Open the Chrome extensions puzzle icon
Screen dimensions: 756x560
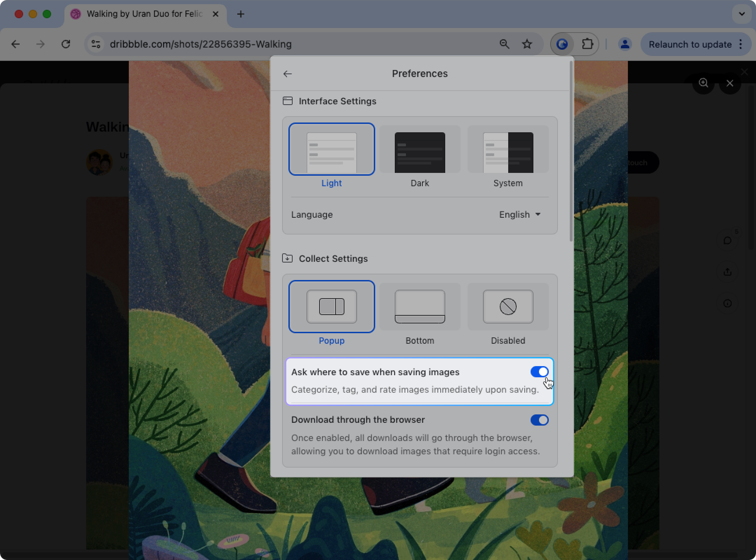coord(587,44)
